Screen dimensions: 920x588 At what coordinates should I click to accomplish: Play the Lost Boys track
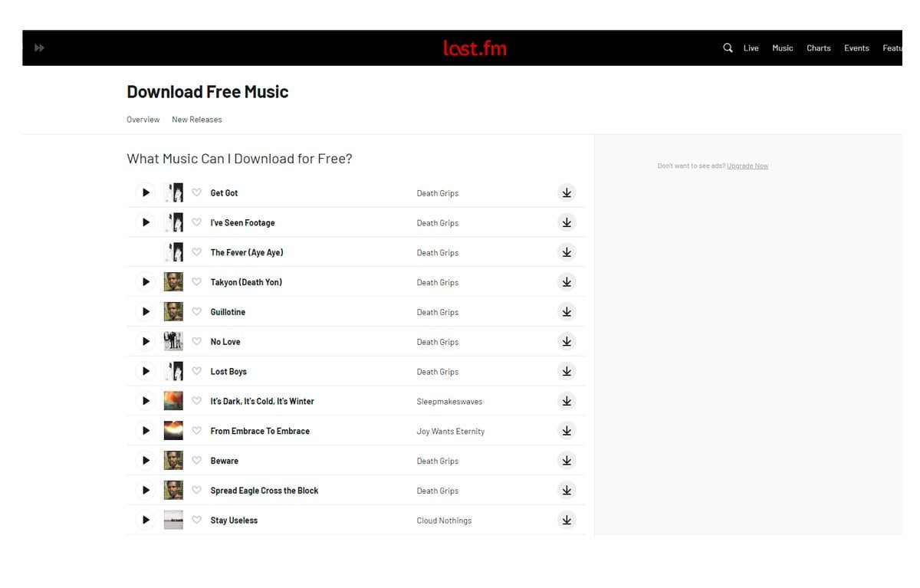click(146, 372)
